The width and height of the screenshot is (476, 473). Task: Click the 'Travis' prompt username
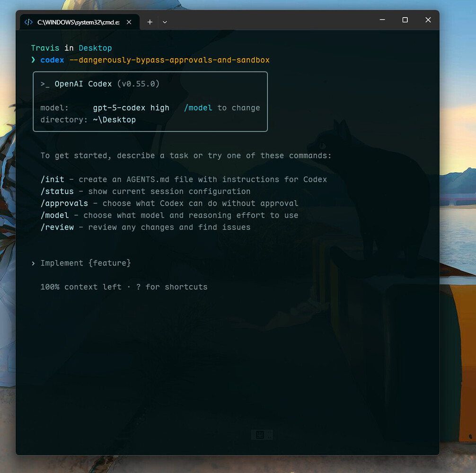[45, 48]
